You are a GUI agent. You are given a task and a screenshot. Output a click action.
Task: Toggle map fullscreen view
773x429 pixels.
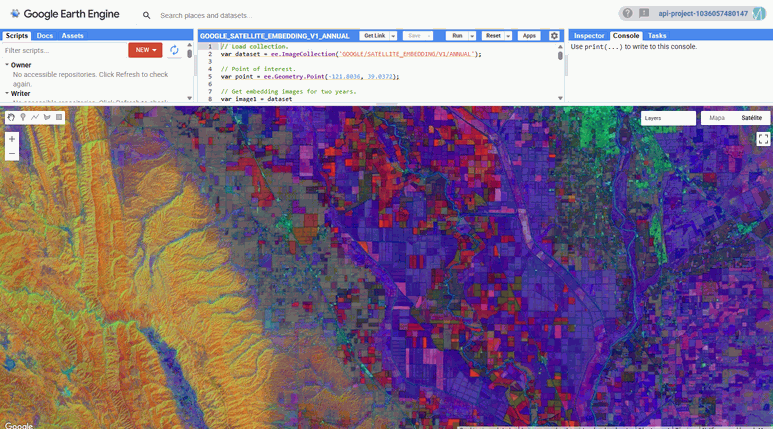tap(763, 139)
